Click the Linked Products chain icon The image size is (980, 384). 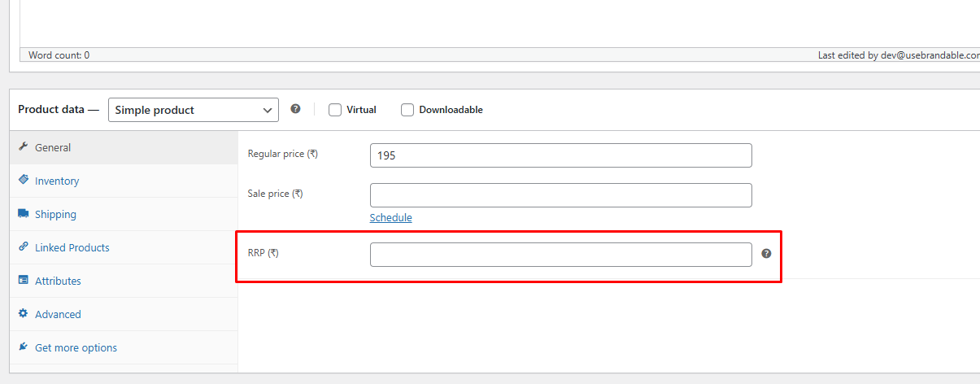[x=23, y=247]
